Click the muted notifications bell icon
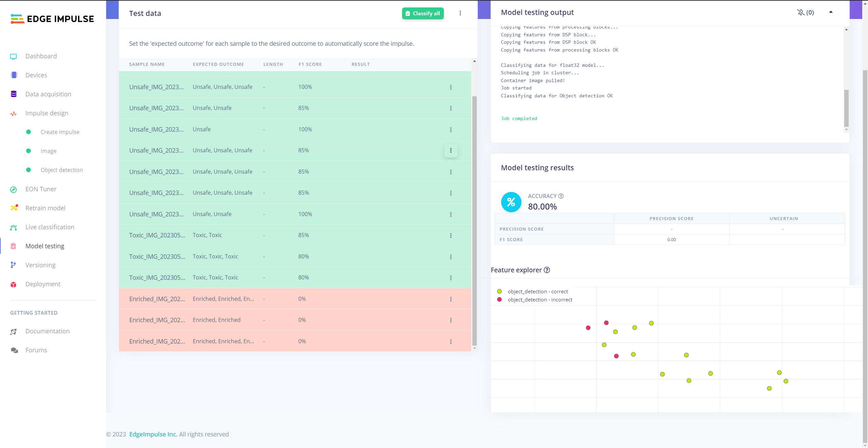The height and width of the screenshot is (448, 868). (x=801, y=13)
